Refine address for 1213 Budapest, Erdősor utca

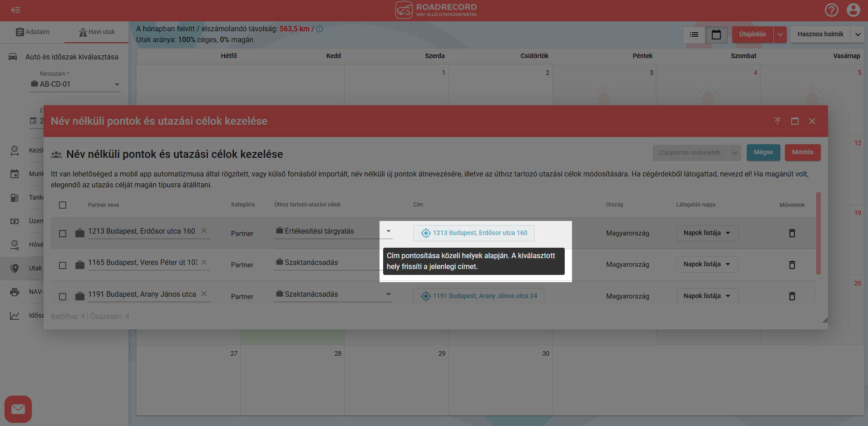[473, 233]
